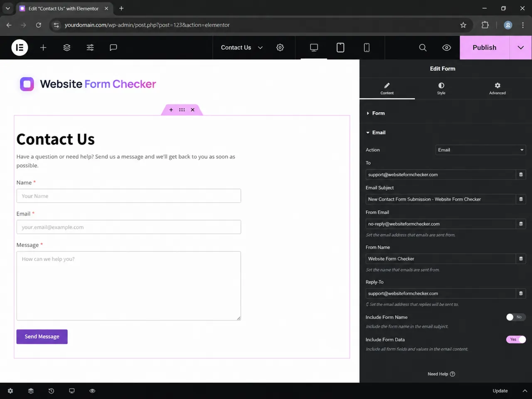Image resolution: width=532 pixels, height=399 pixels.
Task: Open a new browser tab
Action: pyautogui.click(x=121, y=8)
